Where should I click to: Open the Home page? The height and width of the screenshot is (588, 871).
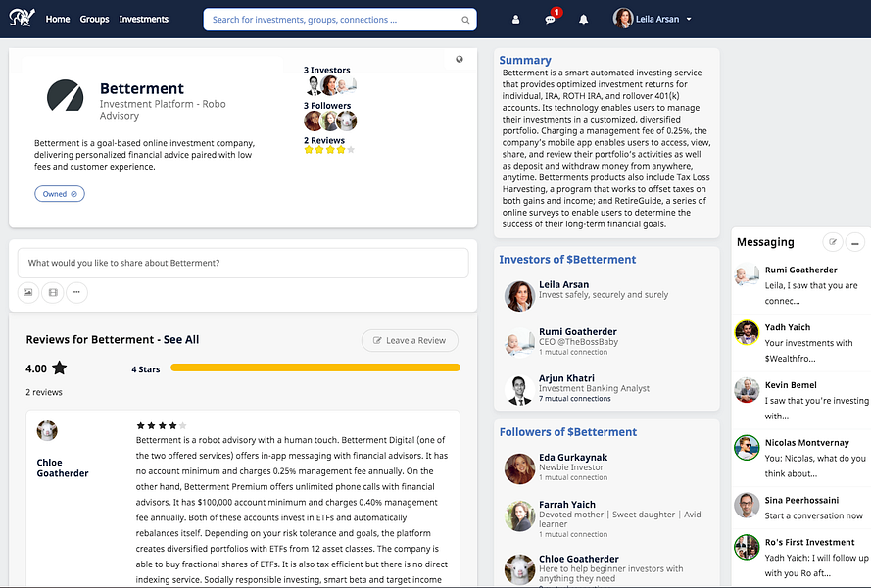[x=58, y=19]
